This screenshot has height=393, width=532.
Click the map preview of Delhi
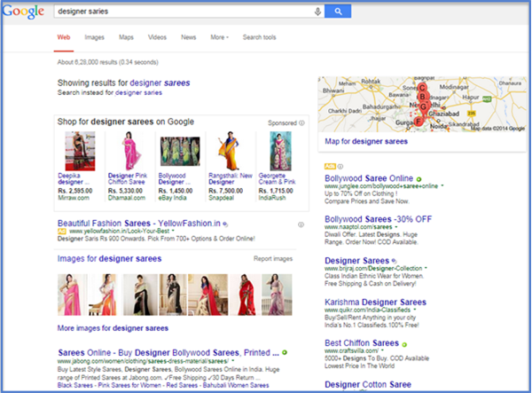tap(422, 105)
